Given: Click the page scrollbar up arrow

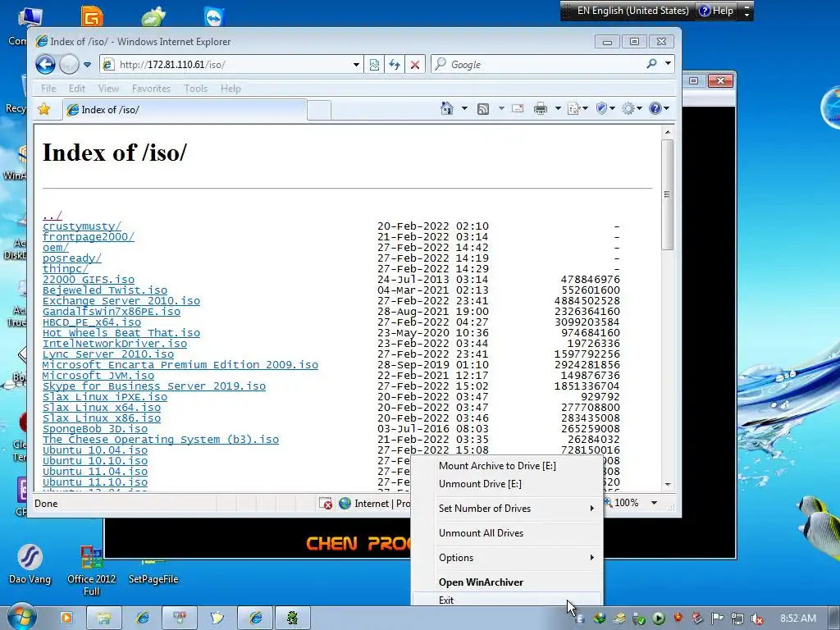Looking at the screenshot, I should [668, 132].
